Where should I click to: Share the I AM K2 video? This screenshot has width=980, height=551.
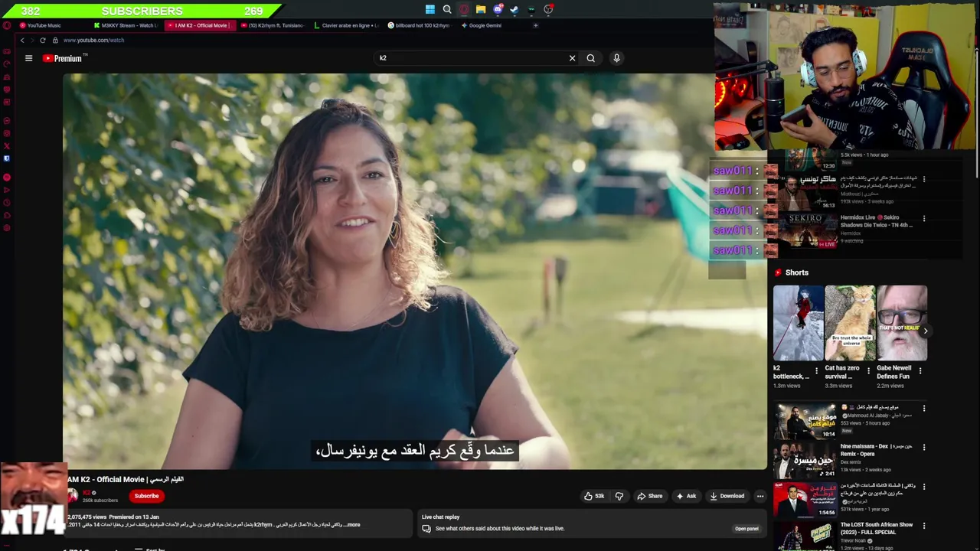pos(650,496)
